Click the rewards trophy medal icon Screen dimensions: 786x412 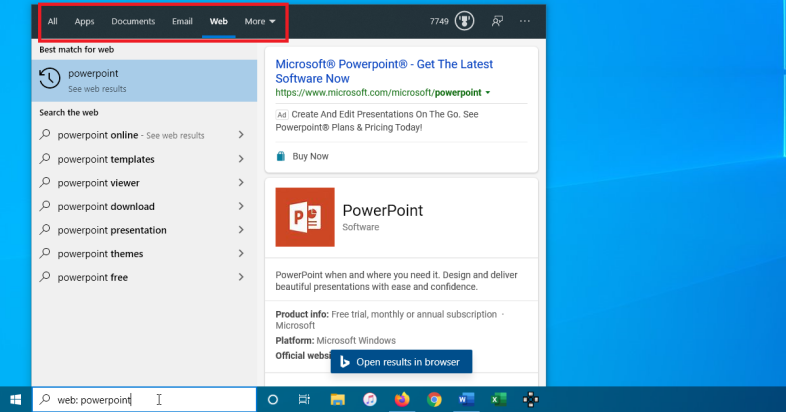point(464,21)
